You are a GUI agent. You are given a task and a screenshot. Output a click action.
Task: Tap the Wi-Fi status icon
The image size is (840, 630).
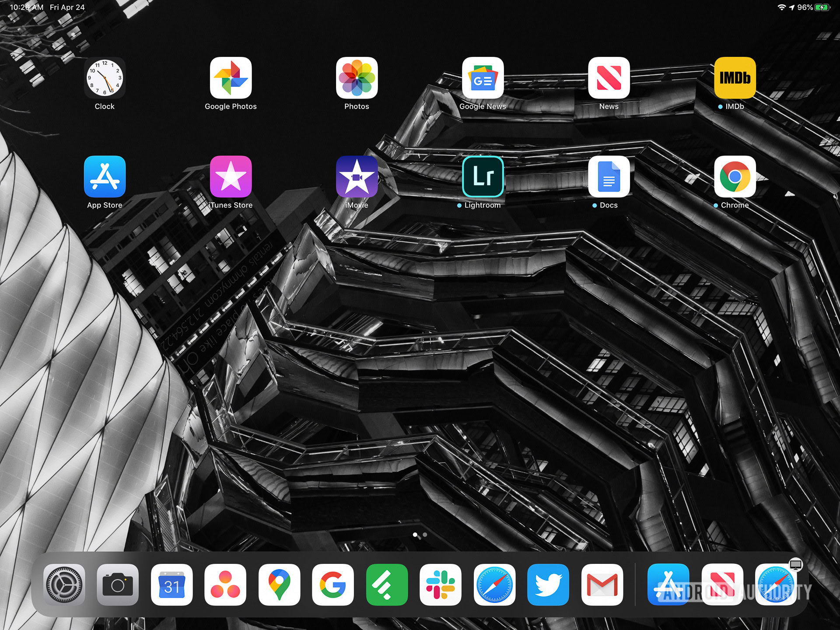(x=781, y=7)
